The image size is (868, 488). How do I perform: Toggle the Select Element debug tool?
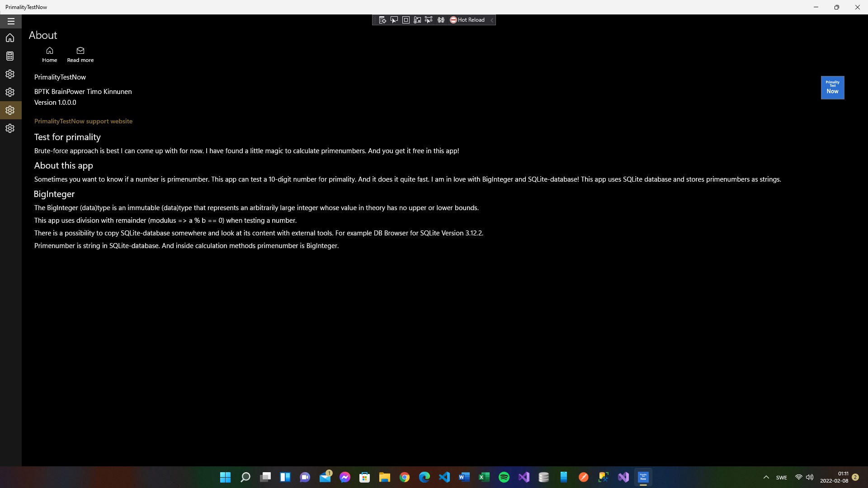pos(394,20)
